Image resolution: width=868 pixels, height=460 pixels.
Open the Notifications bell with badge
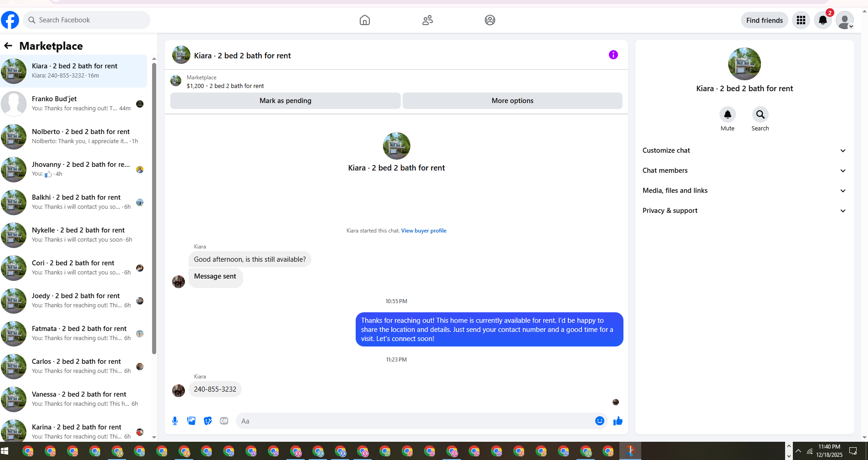[823, 20]
